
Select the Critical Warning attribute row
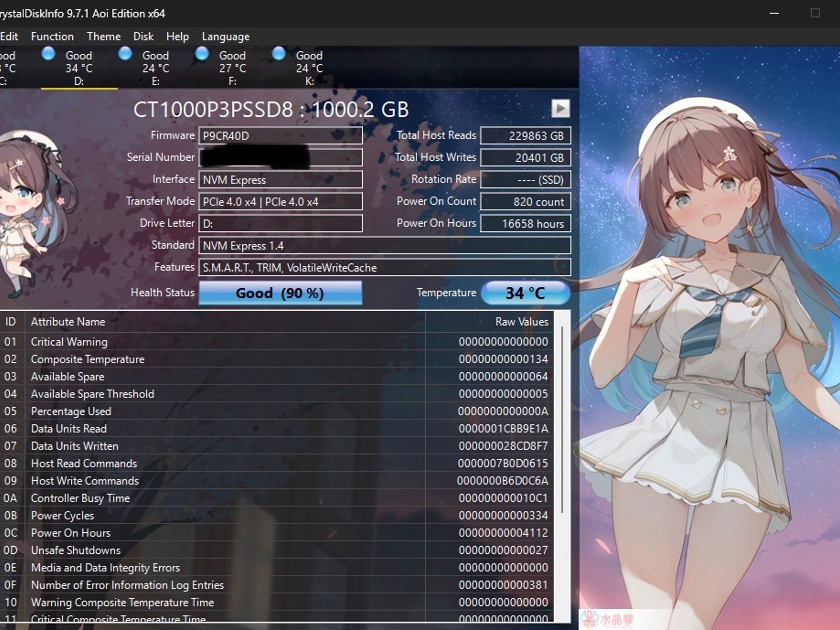pyautogui.click(x=277, y=341)
